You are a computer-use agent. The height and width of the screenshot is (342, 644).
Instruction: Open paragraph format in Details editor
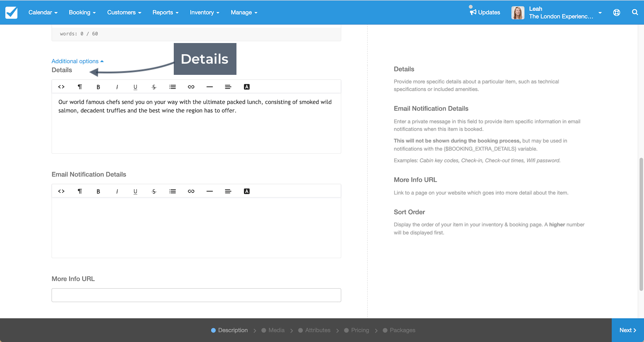pos(80,87)
